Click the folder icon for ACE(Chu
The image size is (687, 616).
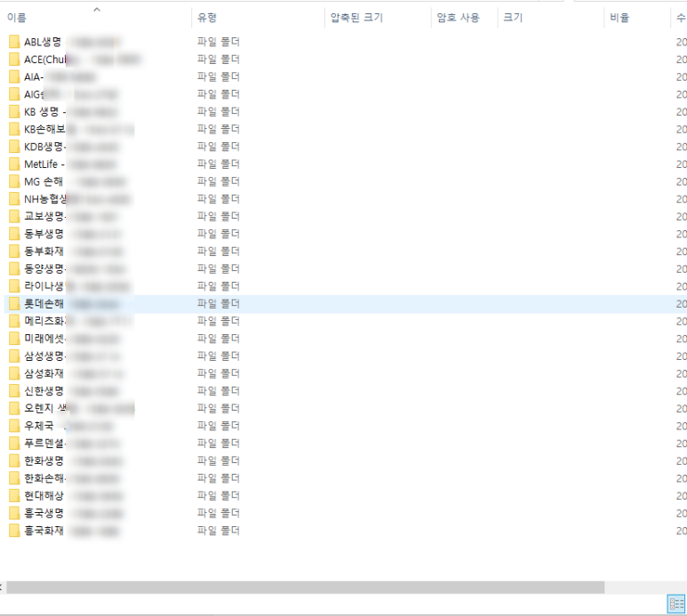coord(14,60)
